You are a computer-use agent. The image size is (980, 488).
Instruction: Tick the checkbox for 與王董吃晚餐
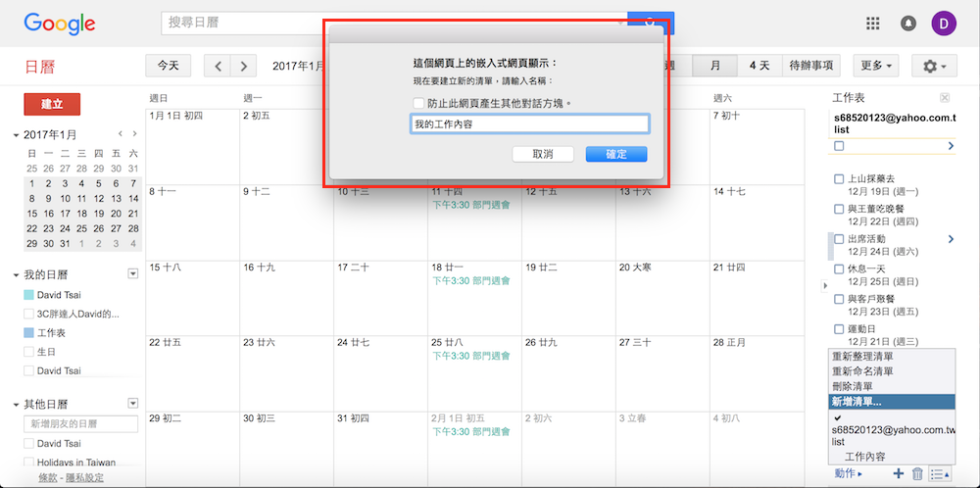839,210
